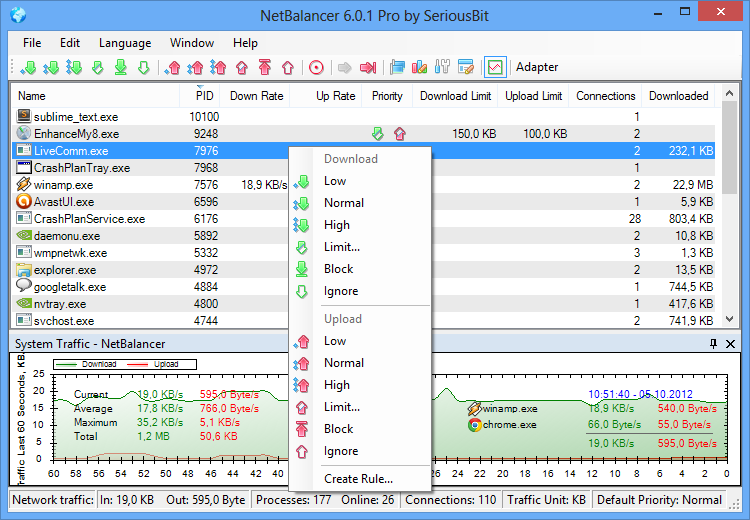
Task: Open the Adapter selector in the toolbar
Action: [x=537, y=68]
